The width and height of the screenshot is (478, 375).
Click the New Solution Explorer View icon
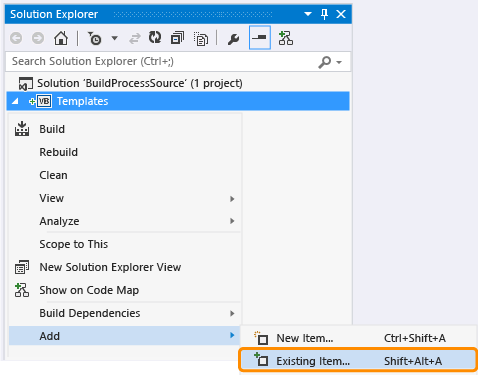[x=22, y=267]
